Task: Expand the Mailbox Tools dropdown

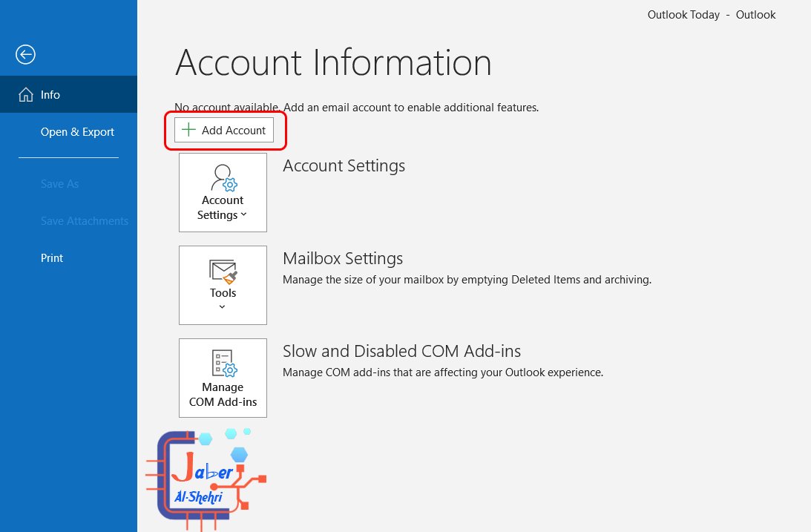Action: (x=223, y=286)
